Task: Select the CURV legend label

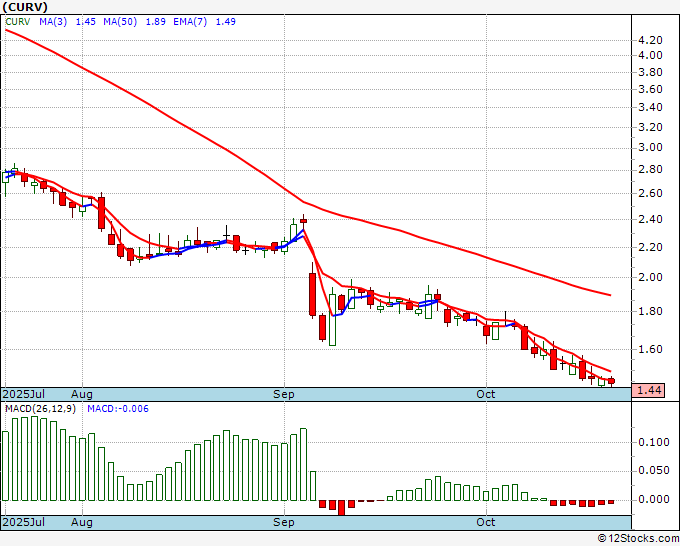Action: pos(18,22)
